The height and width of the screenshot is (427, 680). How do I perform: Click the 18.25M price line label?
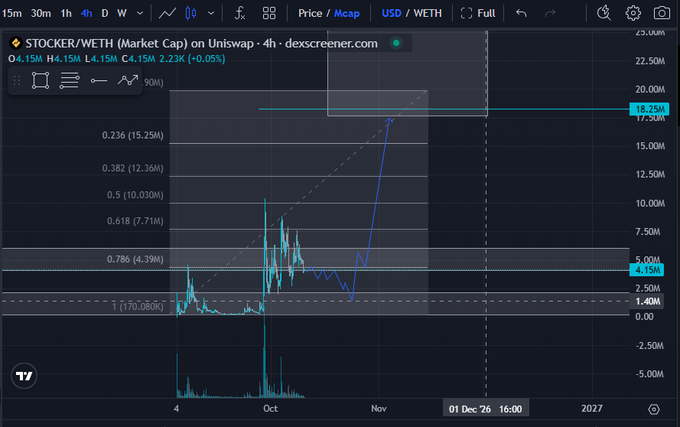tap(649, 109)
